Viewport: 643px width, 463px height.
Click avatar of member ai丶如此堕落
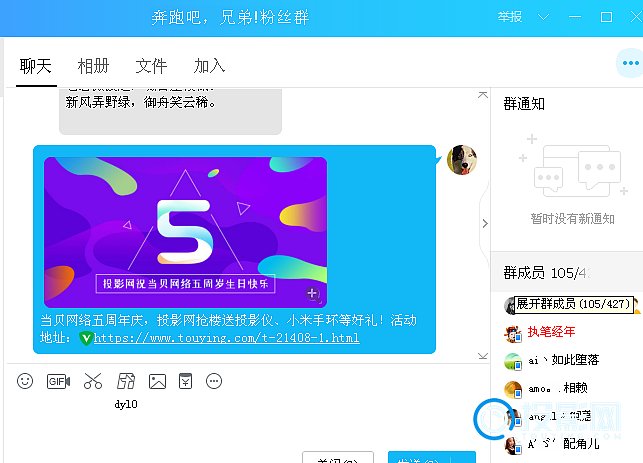coord(513,361)
